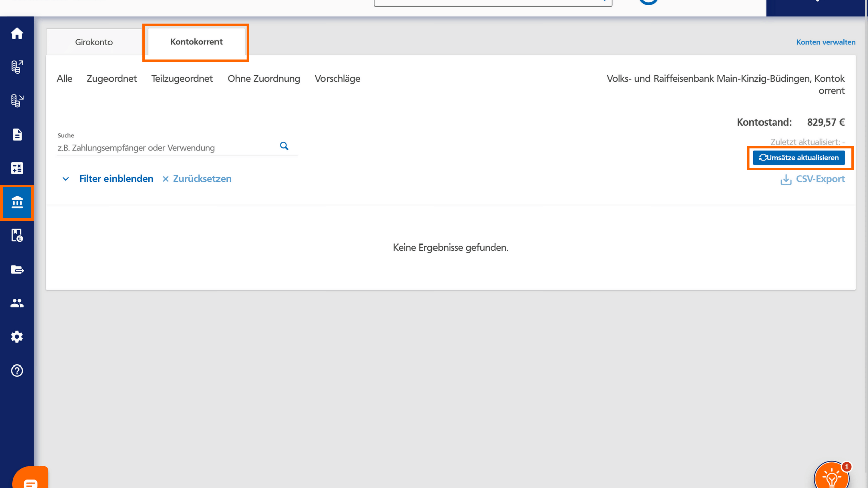Open the documents page icon in sidebar

tap(17, 135)
